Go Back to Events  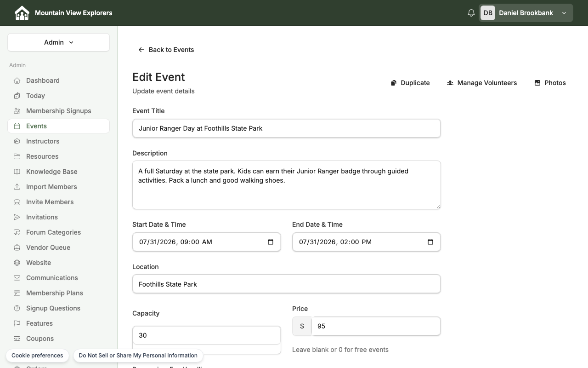click(166, 50)
